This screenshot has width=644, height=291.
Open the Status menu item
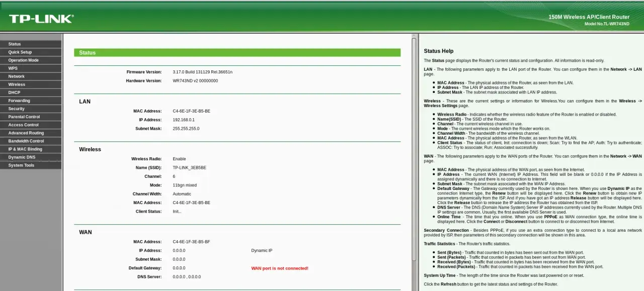(x=31, y=44)
